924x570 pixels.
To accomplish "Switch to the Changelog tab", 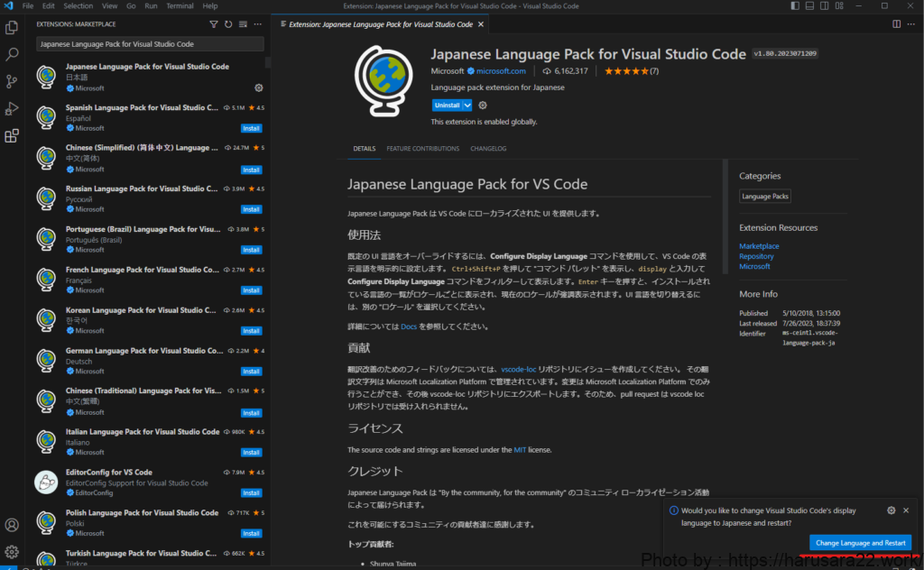I will click(x=488, y=149).
